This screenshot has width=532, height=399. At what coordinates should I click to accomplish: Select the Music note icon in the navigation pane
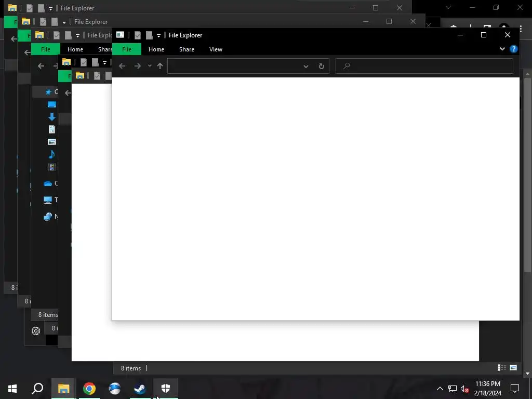coord(51,154)
